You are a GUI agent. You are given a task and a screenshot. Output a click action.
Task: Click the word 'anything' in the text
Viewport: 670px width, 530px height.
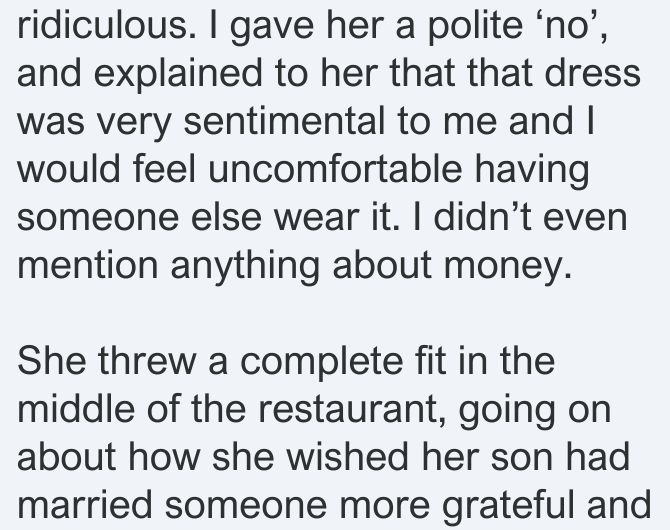coord(245,268)
